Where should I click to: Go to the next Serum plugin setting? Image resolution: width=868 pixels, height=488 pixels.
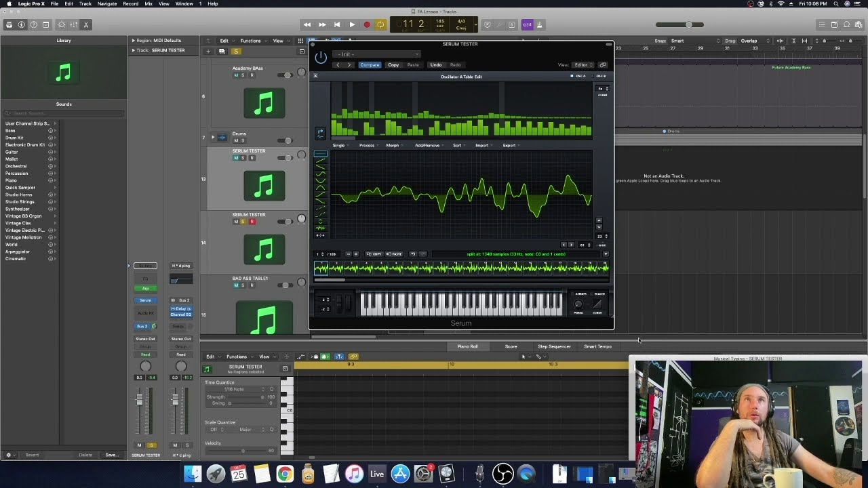coord(349,65)
